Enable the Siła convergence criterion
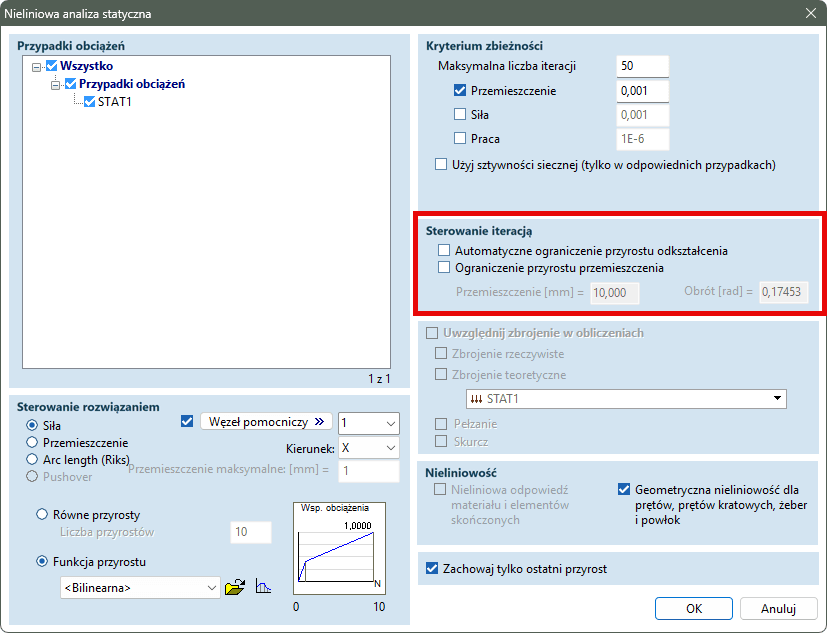 460,115
